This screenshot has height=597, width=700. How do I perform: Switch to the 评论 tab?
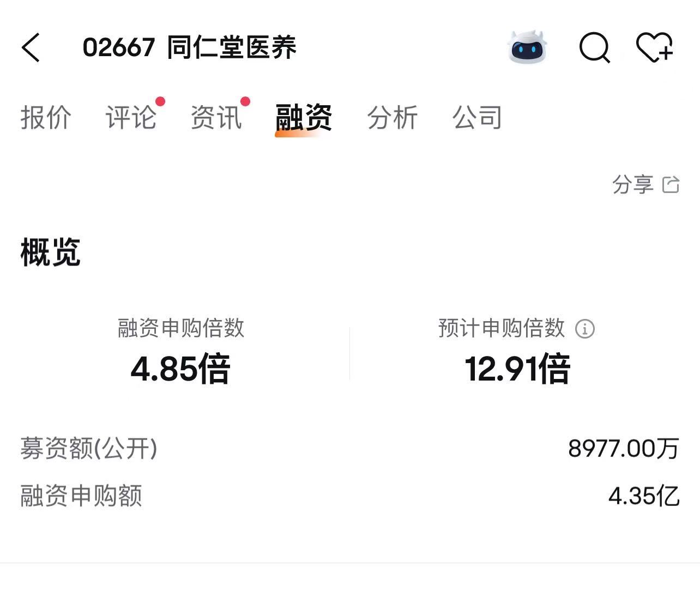pyautogui.click(x=131, y=117)
